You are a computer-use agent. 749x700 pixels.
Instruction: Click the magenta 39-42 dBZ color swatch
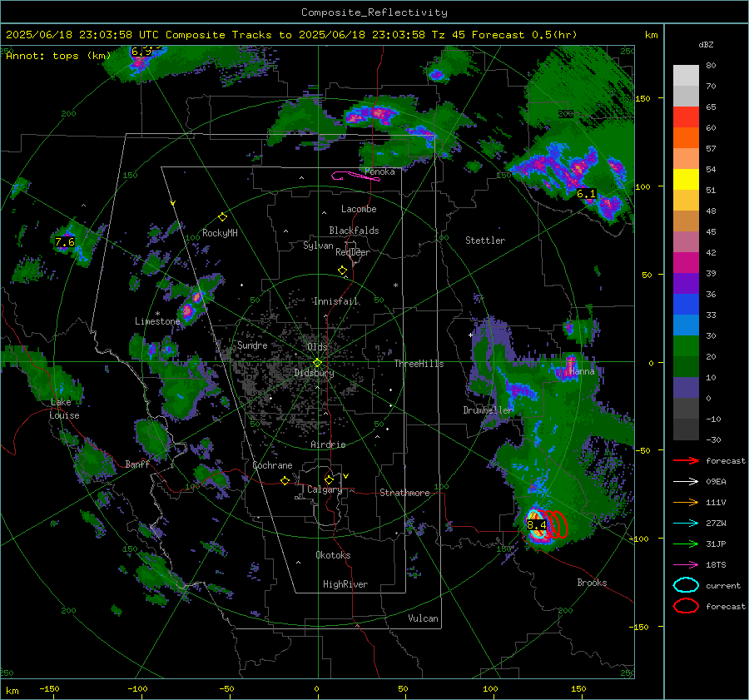(686, 263)
